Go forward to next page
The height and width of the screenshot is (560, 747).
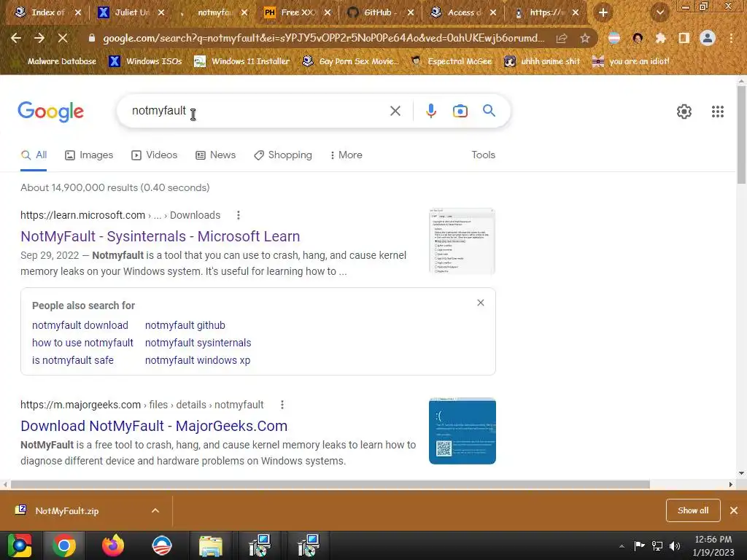click(x=39, y=38)
